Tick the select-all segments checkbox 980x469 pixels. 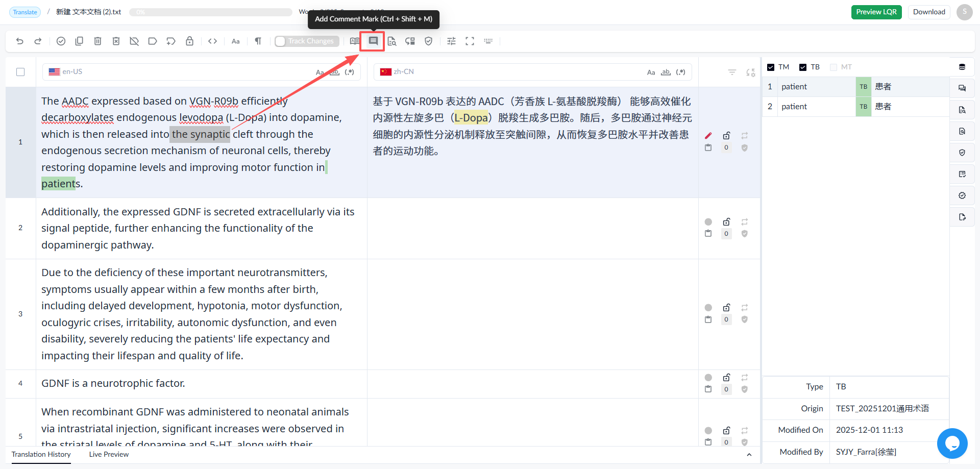(20, 72)
